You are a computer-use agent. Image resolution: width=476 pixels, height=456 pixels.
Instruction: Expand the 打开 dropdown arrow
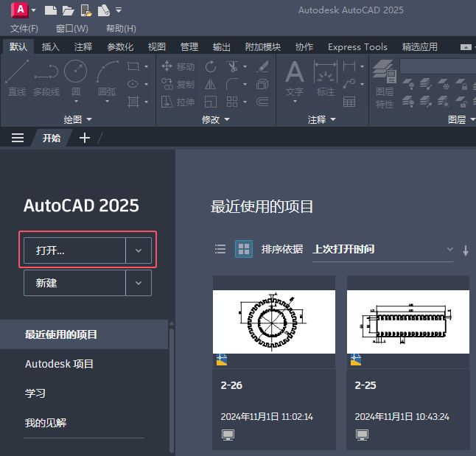139,250
